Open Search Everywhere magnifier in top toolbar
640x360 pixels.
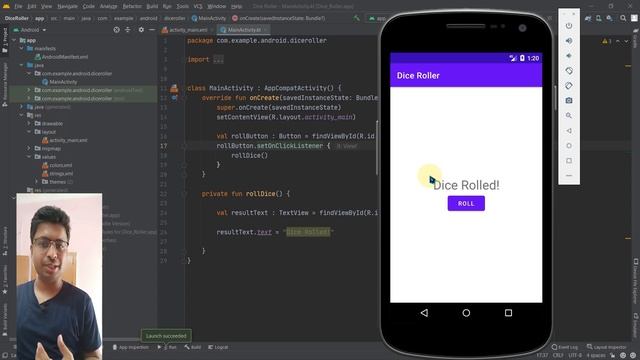[623, 18]
